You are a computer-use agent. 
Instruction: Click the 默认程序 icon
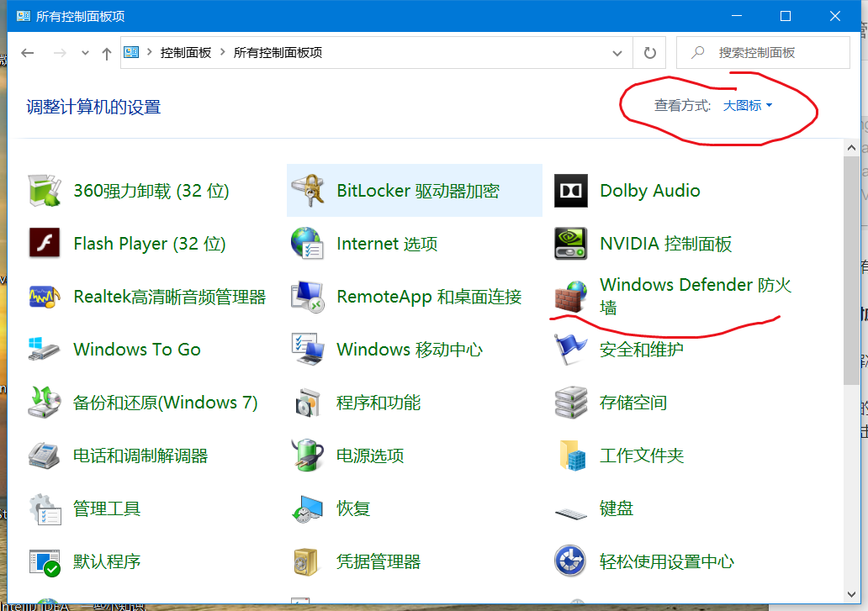45,562
